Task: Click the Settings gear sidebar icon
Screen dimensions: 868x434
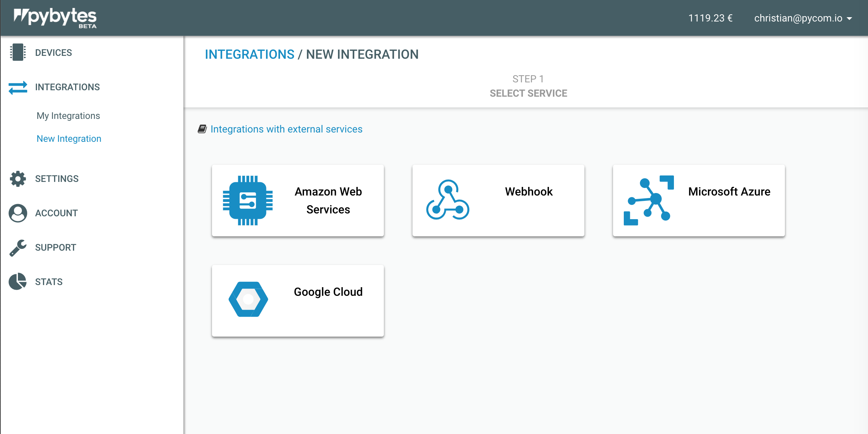Action: point(18,178)
